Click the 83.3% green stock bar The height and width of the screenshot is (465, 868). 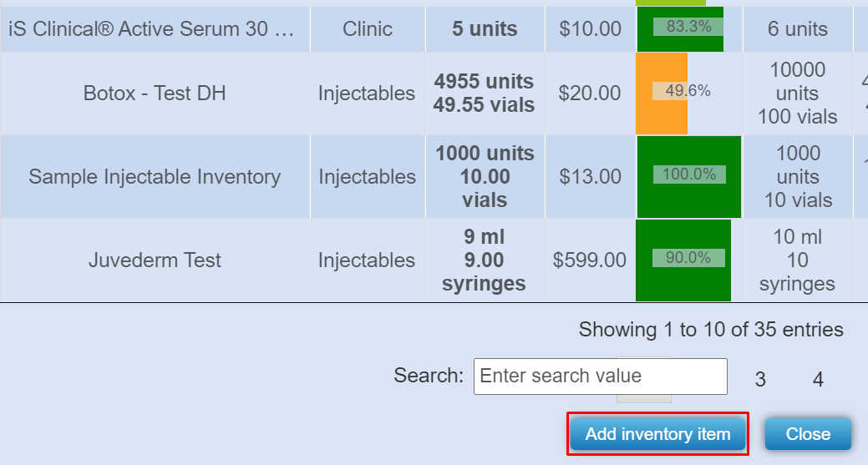680,28
